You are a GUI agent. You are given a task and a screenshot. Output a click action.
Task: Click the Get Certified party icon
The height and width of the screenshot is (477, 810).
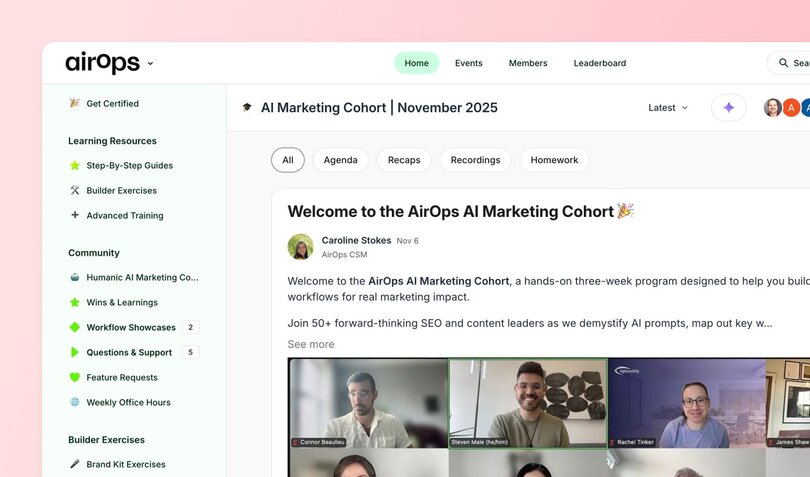coord(75,103)
